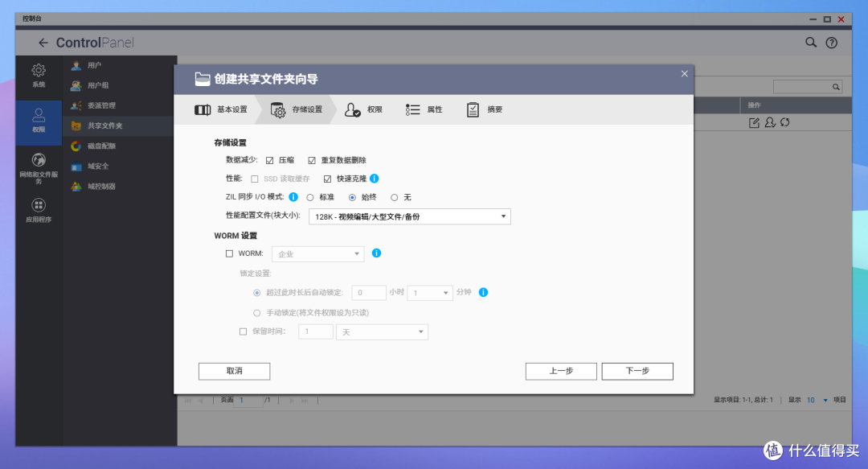
Task: Click the 上一步 button
Action: pos(561,372)
